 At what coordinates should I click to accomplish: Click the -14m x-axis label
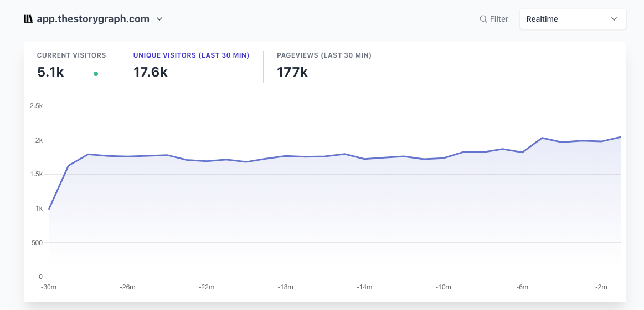pos(364,287)
